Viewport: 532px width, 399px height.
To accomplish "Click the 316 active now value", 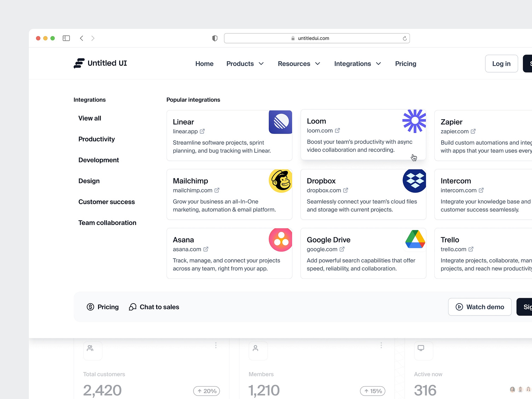I will tap(425, 391).
